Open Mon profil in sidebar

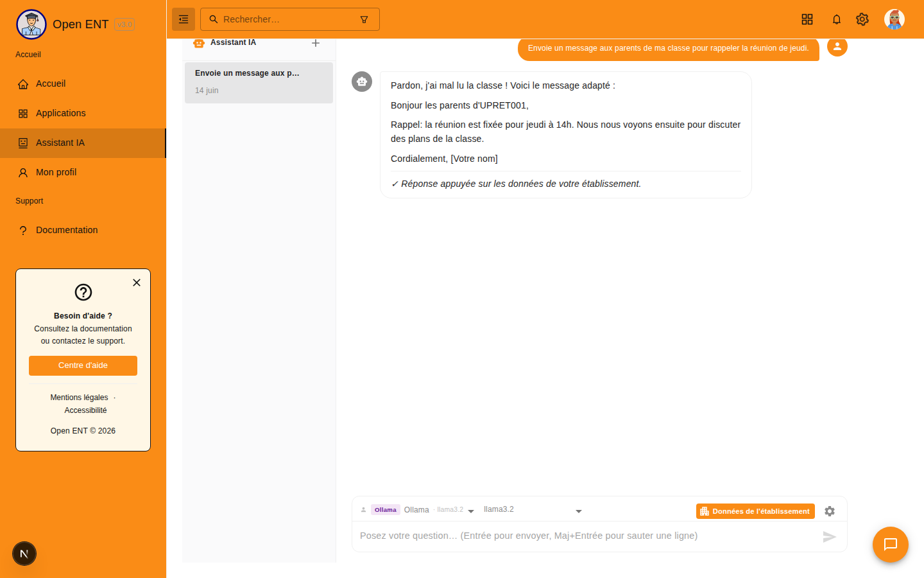click(x=83, y=172)
